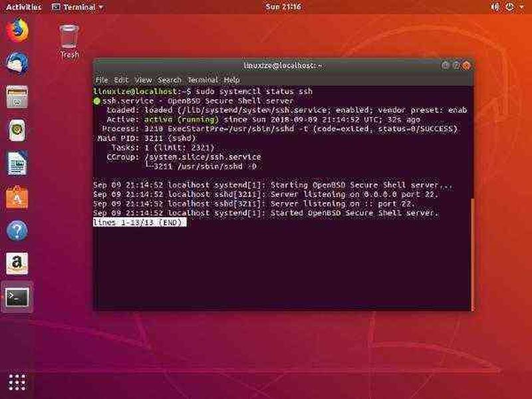
Task: Open the Edit menu in terminal
Action: pos(121,80)
